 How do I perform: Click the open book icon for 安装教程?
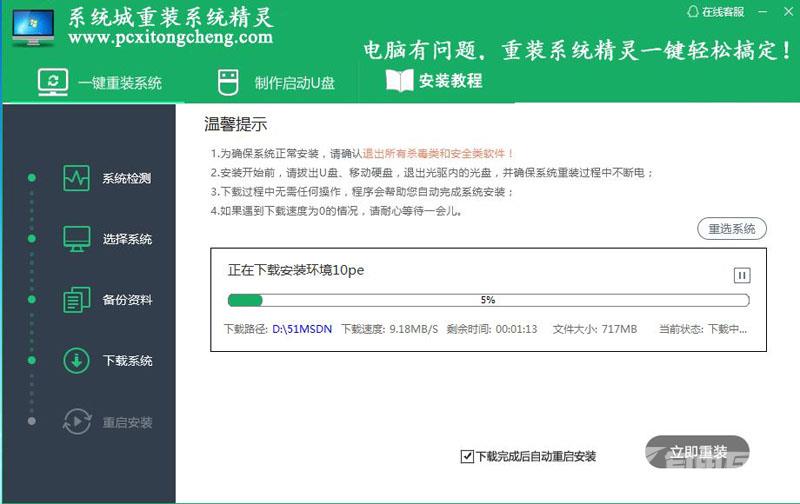(x=399, y=81)
